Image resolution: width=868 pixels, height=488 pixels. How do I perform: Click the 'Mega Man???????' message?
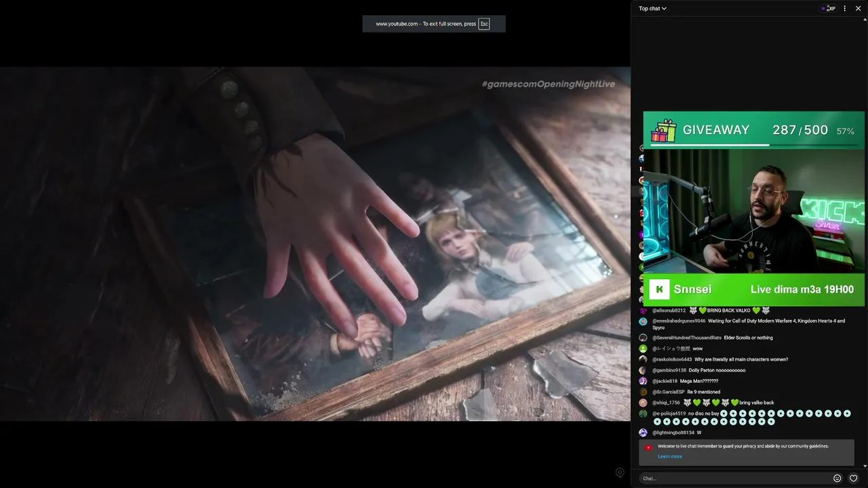coord(699,381)
